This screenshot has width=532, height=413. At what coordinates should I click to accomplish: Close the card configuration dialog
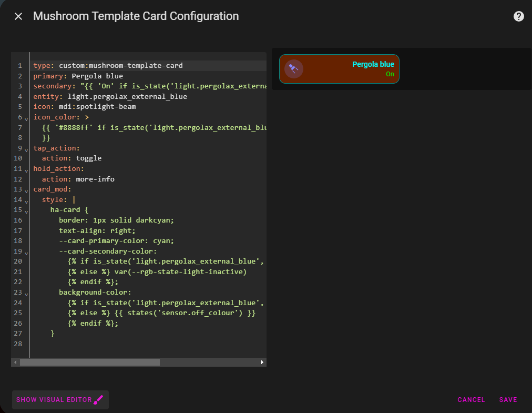point(18,16)
